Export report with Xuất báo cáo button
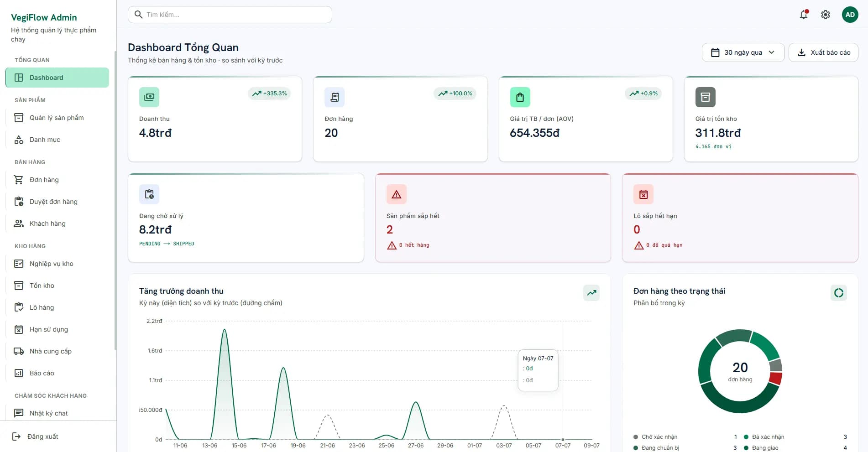868x452 pixels. click(823, 52)
